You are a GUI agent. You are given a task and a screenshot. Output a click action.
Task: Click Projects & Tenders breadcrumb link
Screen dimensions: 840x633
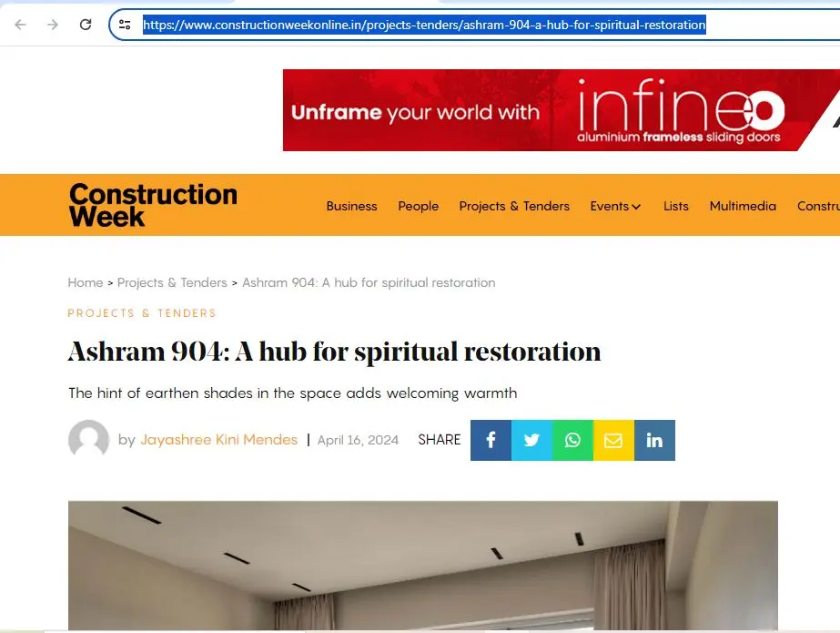(x=172, y=282)
